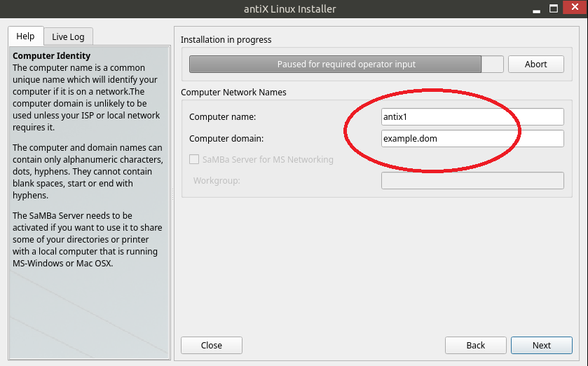The width and height of the screenshot is (588, 366).
Task: Click the Computer name field containing antix1
Action: (x=472, y=116)
